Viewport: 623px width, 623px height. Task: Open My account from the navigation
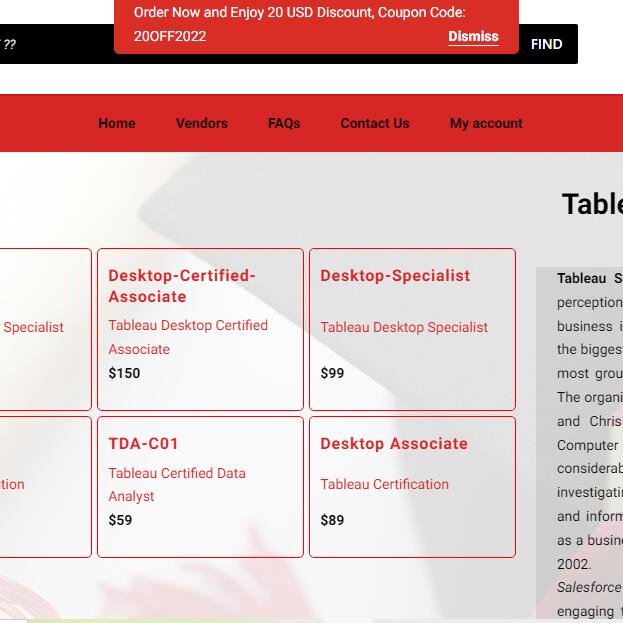point(486,123)
